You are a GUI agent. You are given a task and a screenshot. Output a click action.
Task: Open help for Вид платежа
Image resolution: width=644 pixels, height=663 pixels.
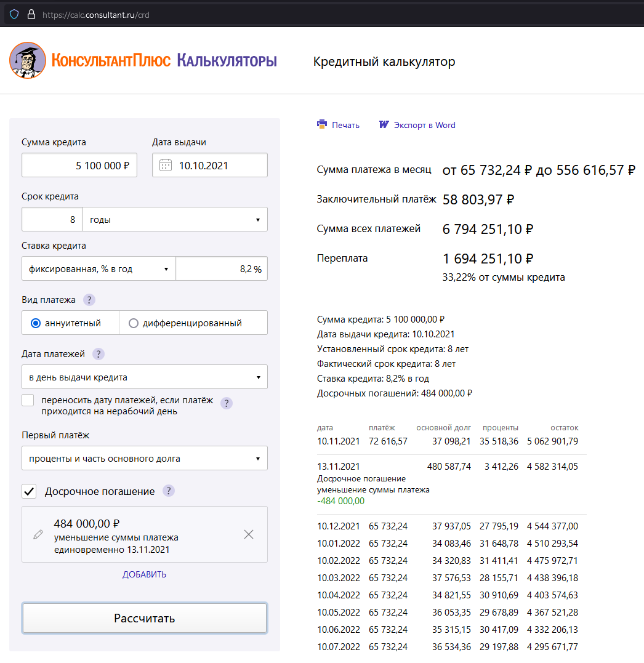89,300
